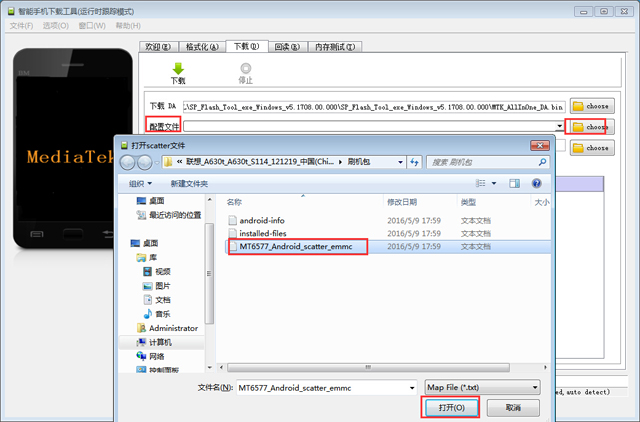
Task: Open the 库 libraries node
Action: coord(153,257)
